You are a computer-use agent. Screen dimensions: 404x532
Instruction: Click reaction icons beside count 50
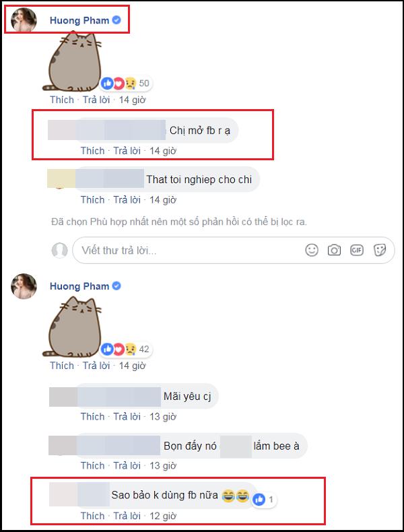pyautogui.click(x=119, y=83)
